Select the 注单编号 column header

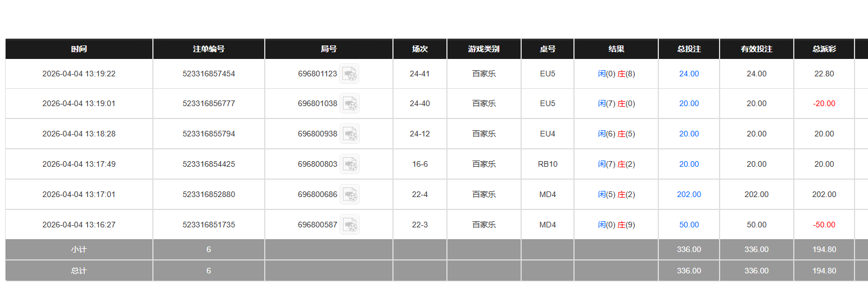pos(209,49)
